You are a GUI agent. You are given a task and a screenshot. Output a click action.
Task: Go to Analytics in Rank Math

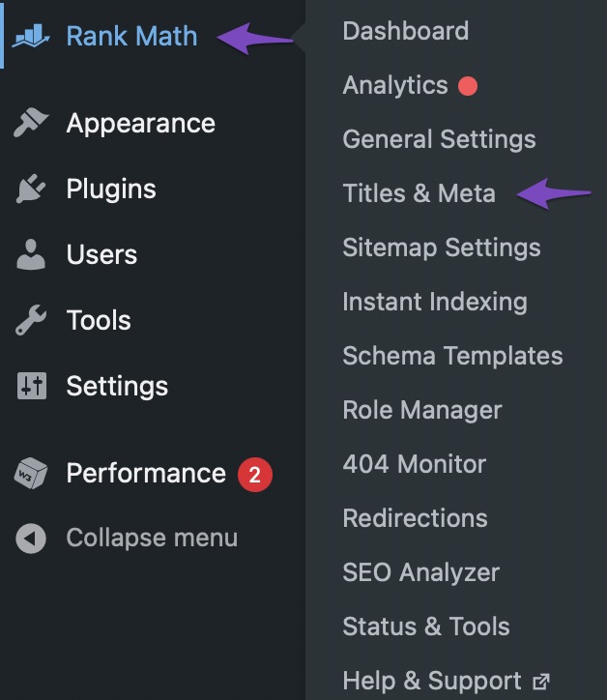click(395, 85)
